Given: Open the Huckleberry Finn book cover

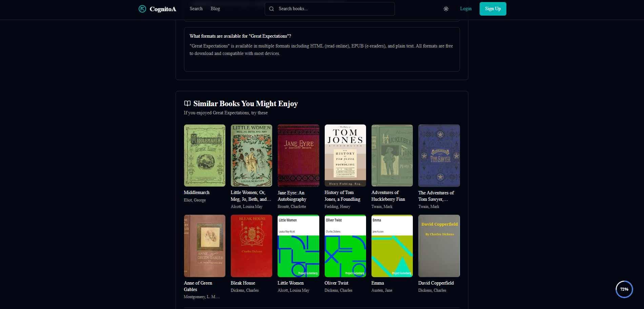Looking at the screenshot, I should [x=392, y=155].
